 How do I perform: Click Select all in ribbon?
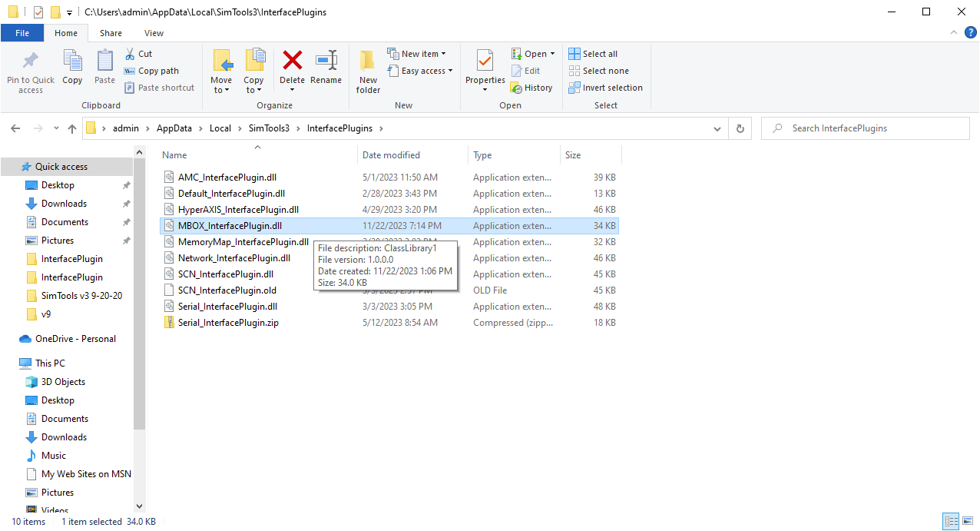[593, 54]
